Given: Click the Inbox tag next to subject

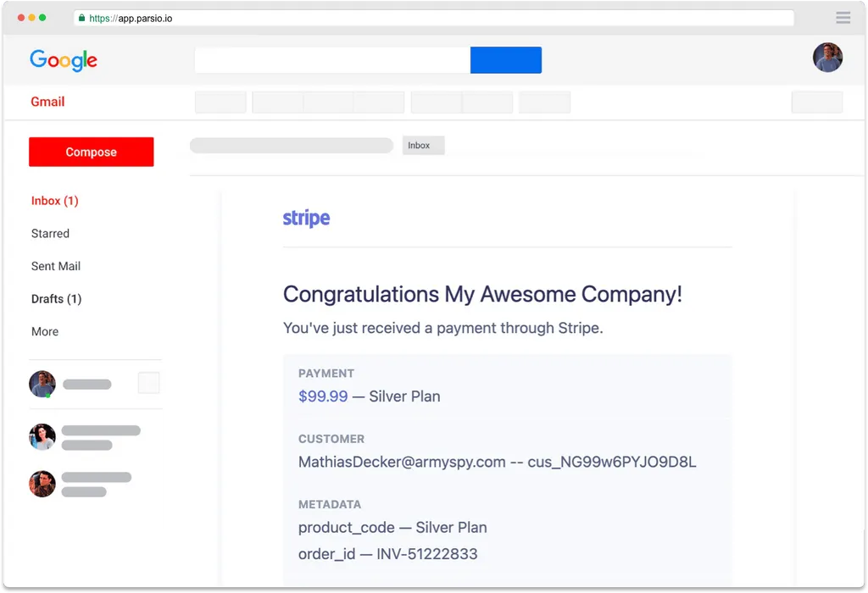Looking at the screenshot, I should (424, 146).
